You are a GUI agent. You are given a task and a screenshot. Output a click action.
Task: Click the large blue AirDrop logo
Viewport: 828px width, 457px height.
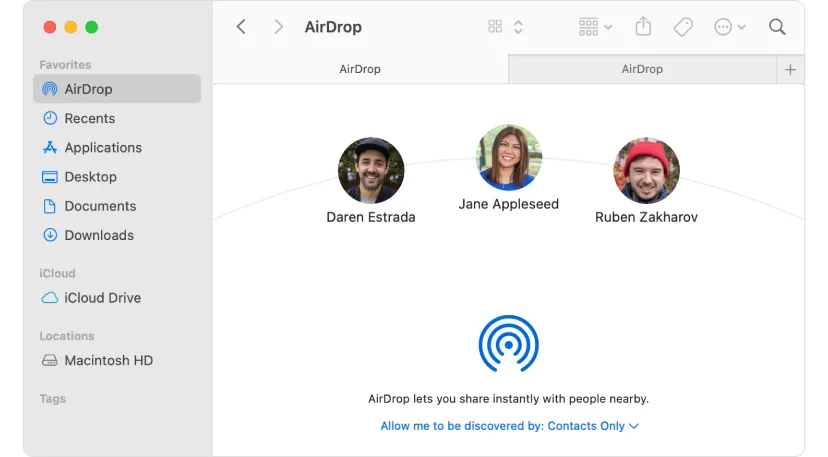509,344
